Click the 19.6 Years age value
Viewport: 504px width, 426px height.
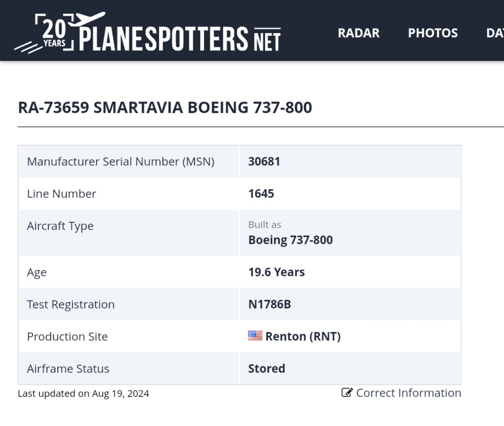pyautogui.click(x=276, y=272)
